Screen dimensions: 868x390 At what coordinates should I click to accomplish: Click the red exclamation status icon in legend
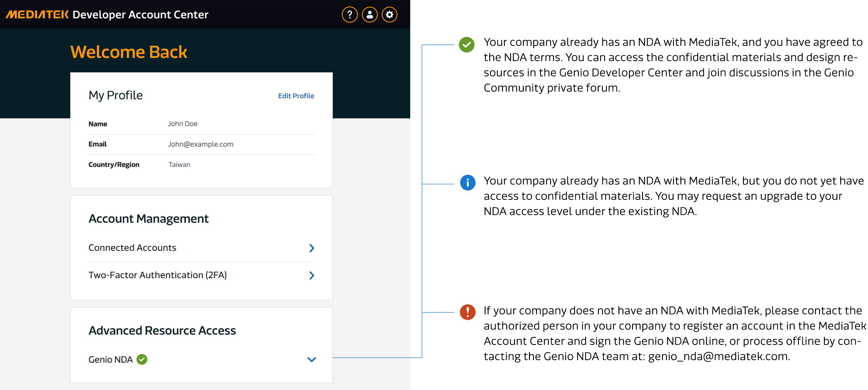468,312
